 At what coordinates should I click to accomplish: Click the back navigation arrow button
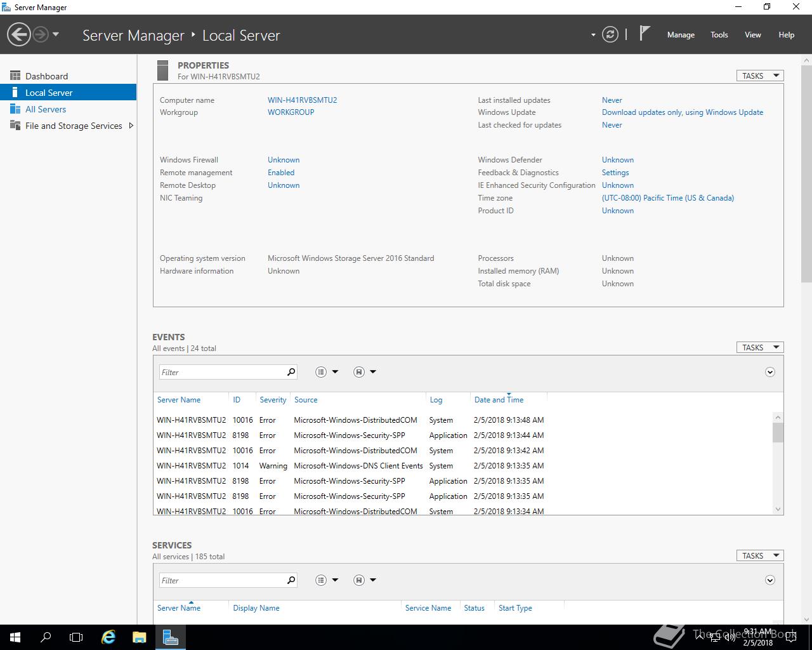19,34
